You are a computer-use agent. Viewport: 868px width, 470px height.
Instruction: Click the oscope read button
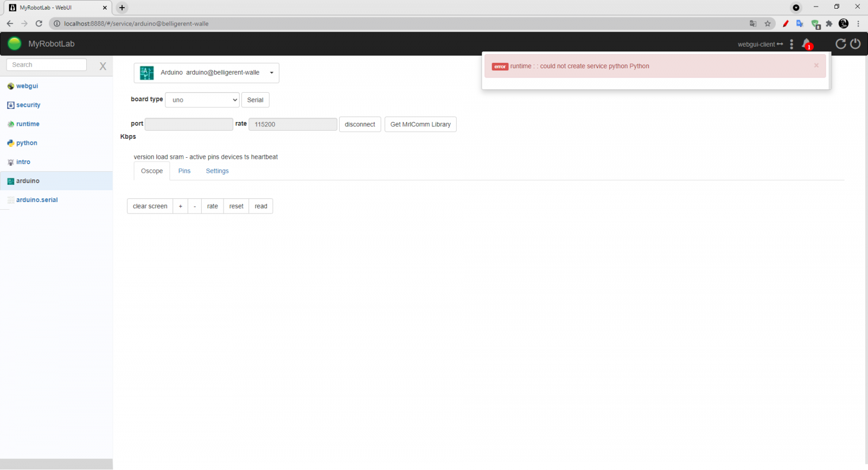point(261,206)
